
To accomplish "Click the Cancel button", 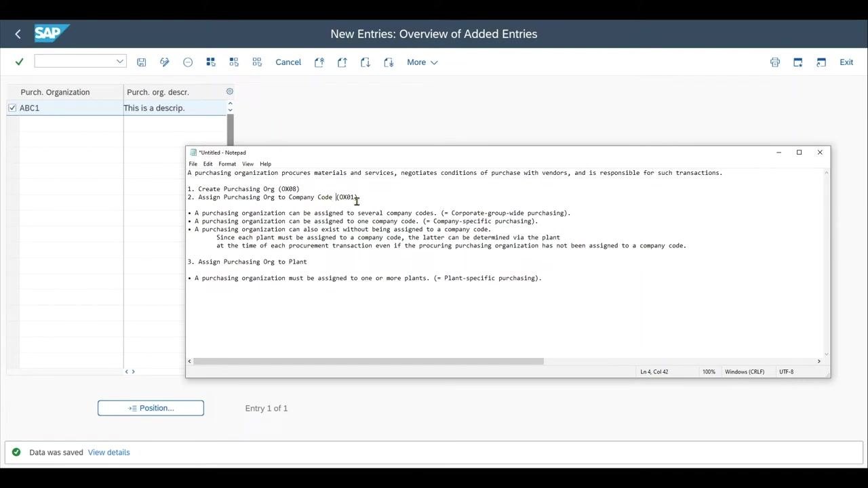I will click(288, 62).
